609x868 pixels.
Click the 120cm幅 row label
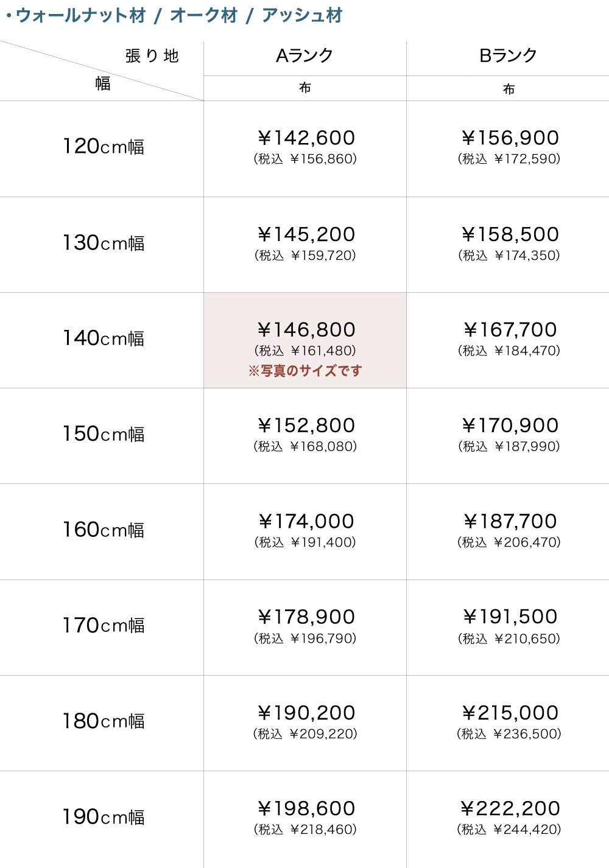(104, 147)
